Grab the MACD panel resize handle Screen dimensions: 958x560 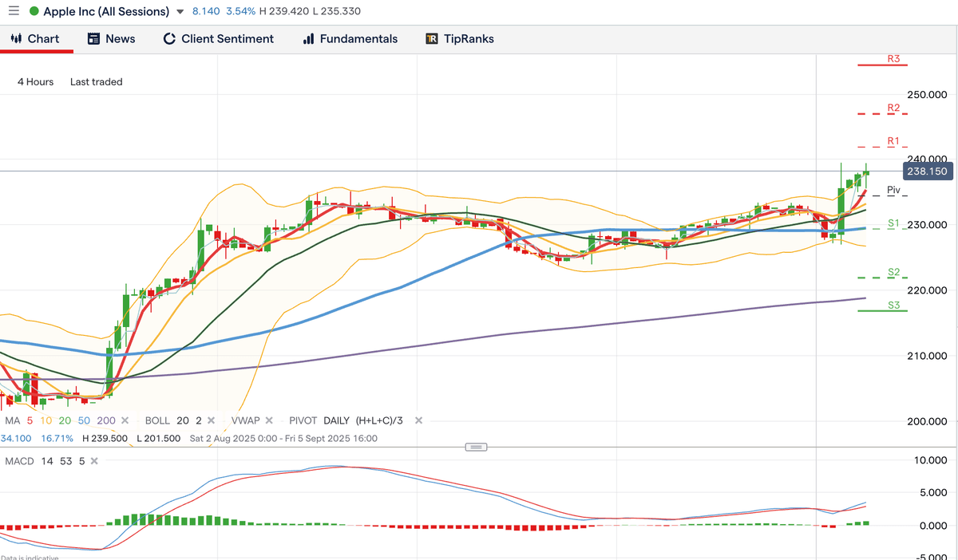tap(476, 447)
